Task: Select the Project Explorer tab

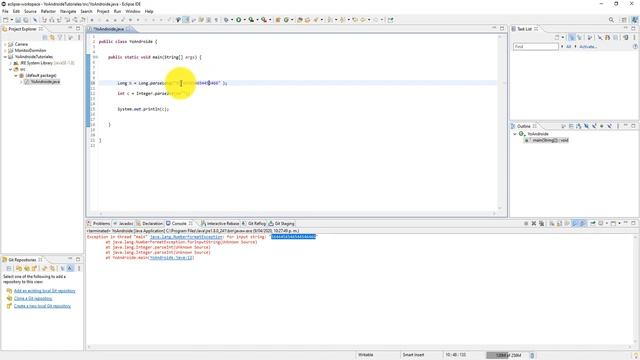Action: tap(22, 29)
